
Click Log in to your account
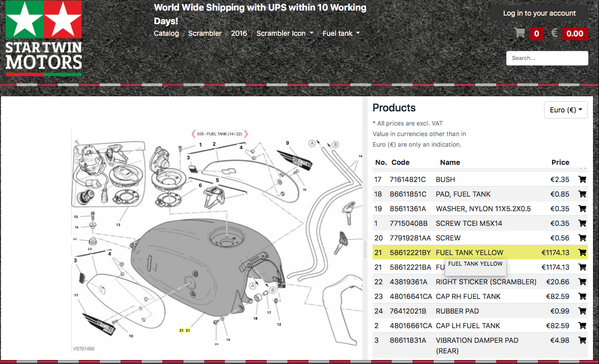(x=539, y=13)
